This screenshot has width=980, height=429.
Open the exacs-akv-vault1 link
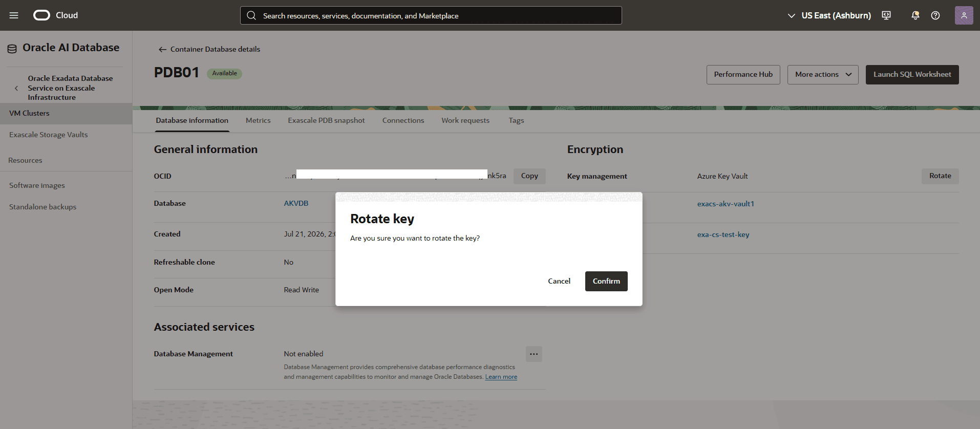(726, 204)
